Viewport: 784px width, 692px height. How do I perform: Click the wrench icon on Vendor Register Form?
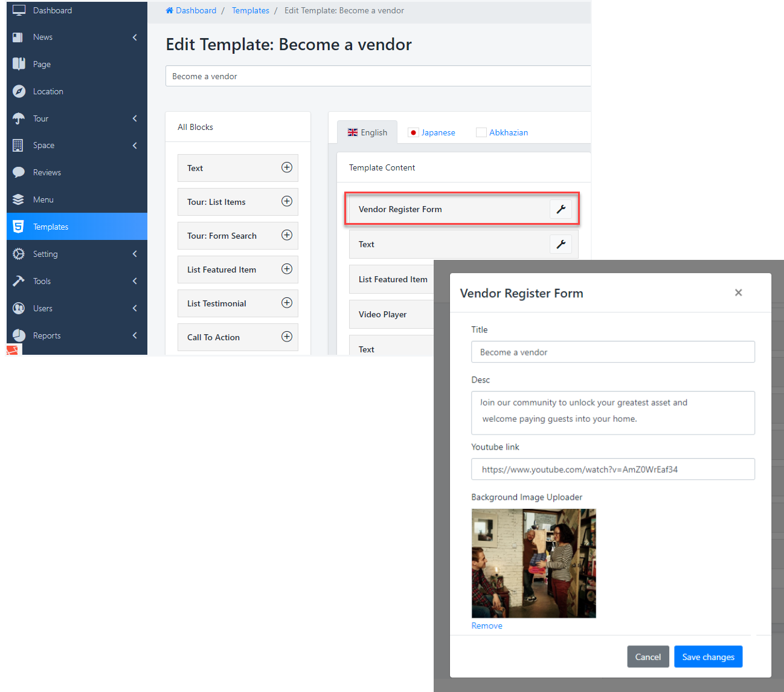pyautogui.click(x=561, y=209)
